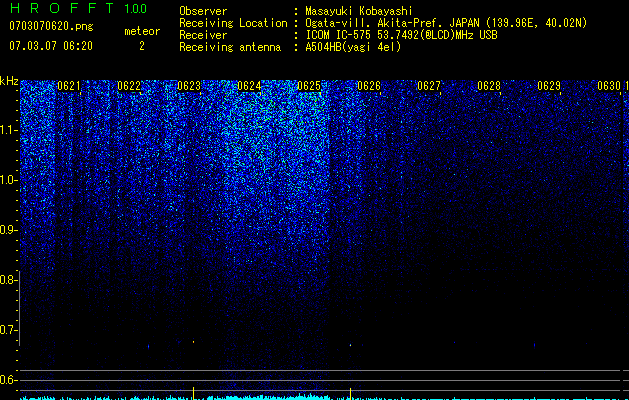Click the 0628 time marker
Image resolution: width=629 pixels, height=400 pixels.
pyautogui.click(x=489, y=86)
